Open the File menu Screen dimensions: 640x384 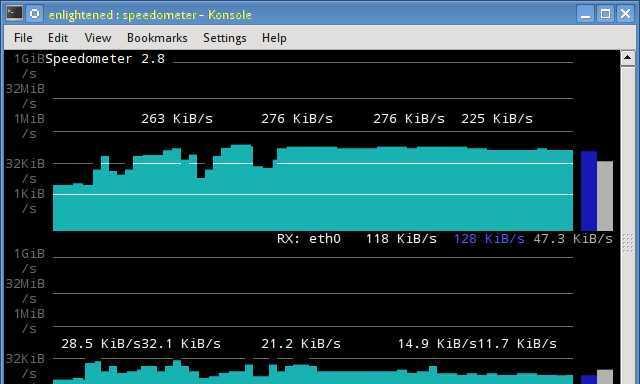click(23, 38)
